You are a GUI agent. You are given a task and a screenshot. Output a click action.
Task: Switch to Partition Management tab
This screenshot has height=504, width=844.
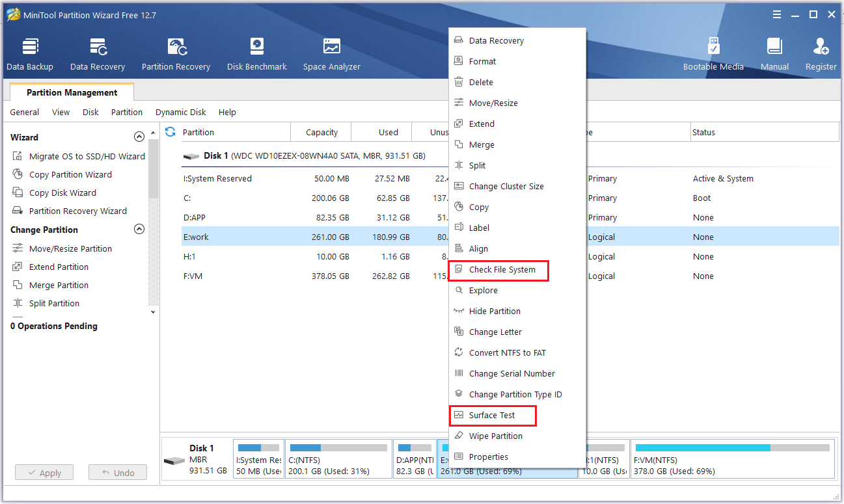coord(72,92)
